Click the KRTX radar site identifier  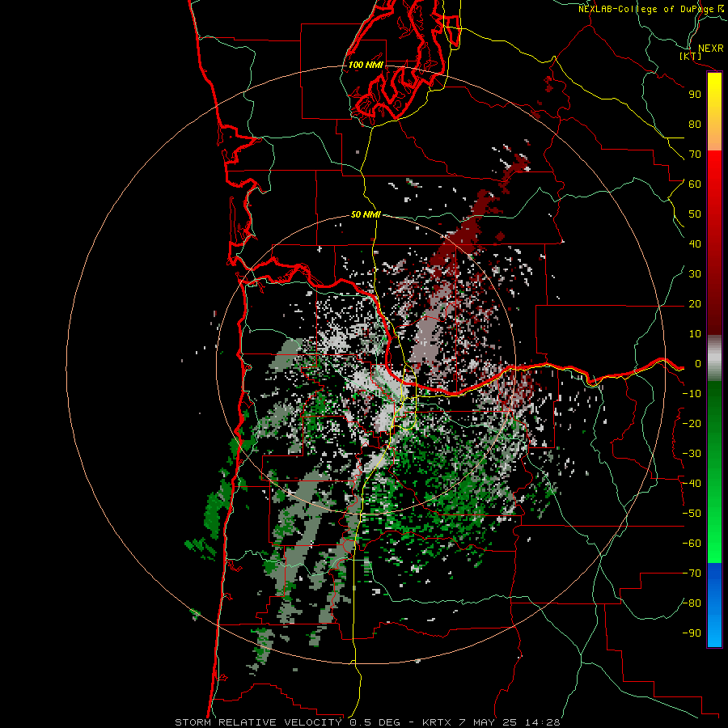click(x=438, y=722)
